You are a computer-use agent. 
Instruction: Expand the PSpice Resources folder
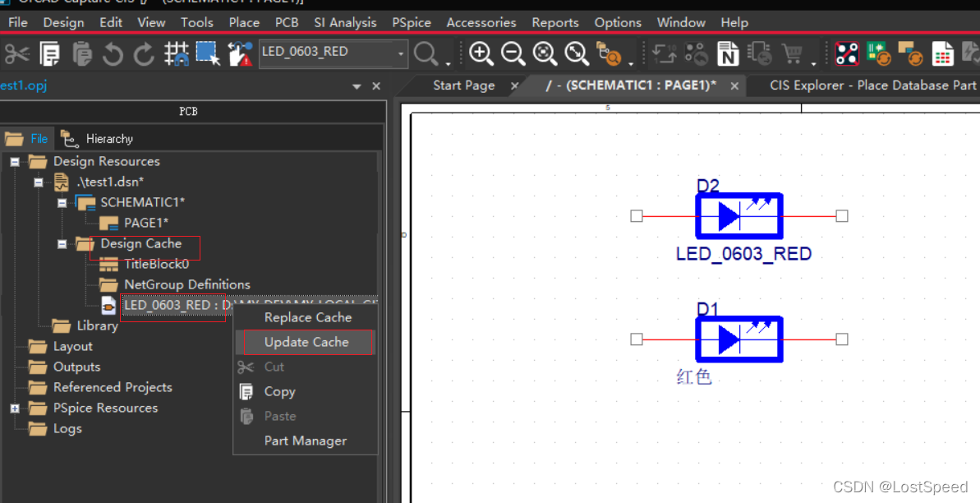(15, 408)
